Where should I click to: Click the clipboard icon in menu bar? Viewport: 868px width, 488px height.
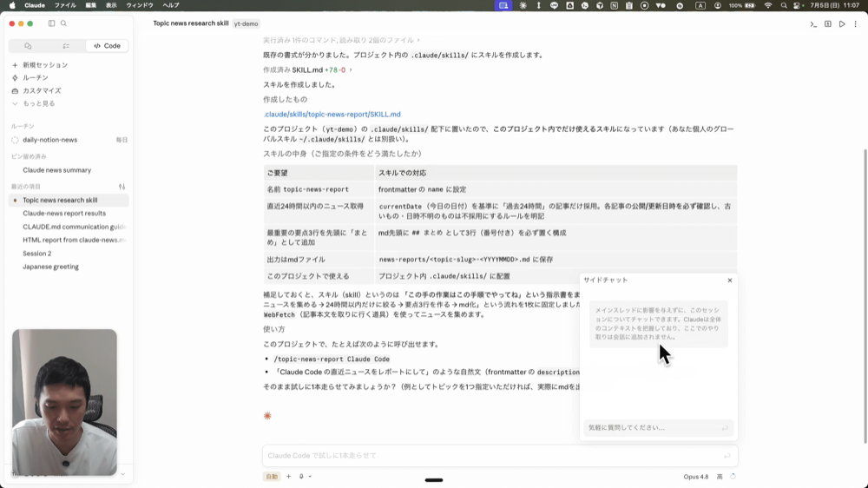629,5
